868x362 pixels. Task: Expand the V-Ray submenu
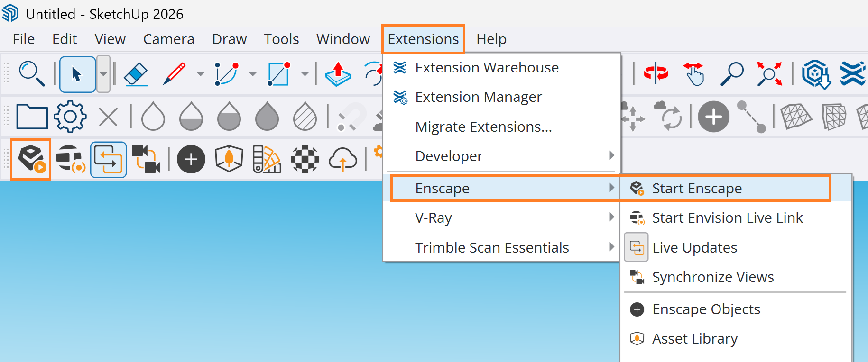tap(502, 218)
